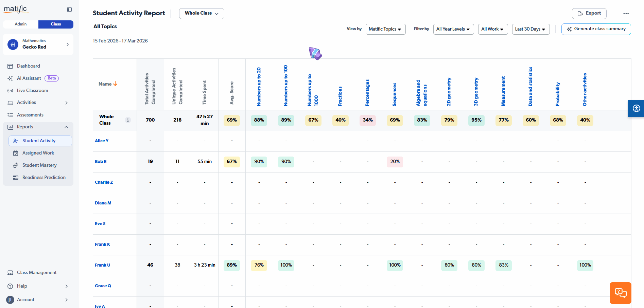Change the Last 30 Days date filter
The image size is (644, 308).
point(530,29)
